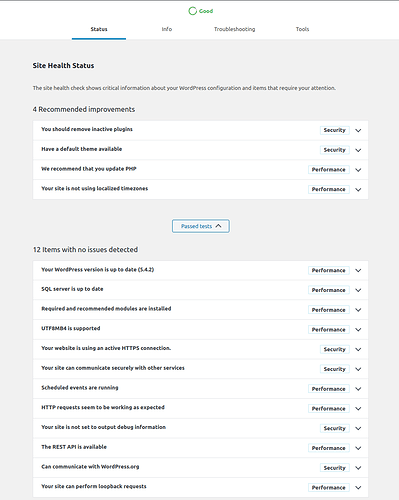Expand chevron for HTTP requests working
The height and width of the screenshot is (500, 399).
point(358,408)
